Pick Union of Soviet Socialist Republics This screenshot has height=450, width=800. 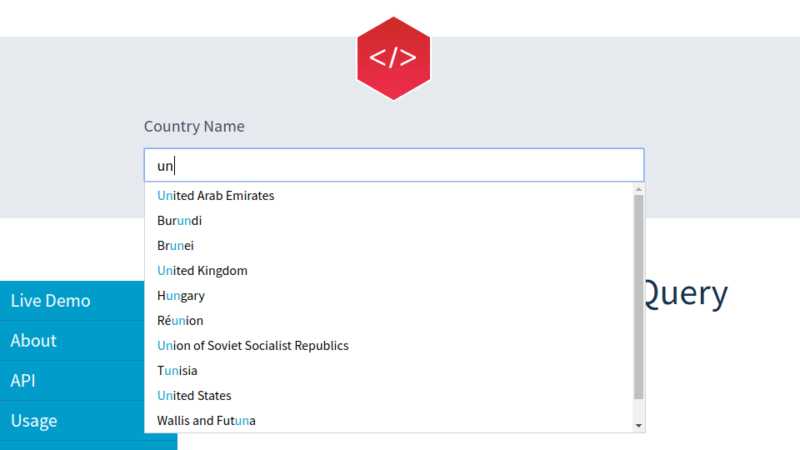click(x=253, y=346)
